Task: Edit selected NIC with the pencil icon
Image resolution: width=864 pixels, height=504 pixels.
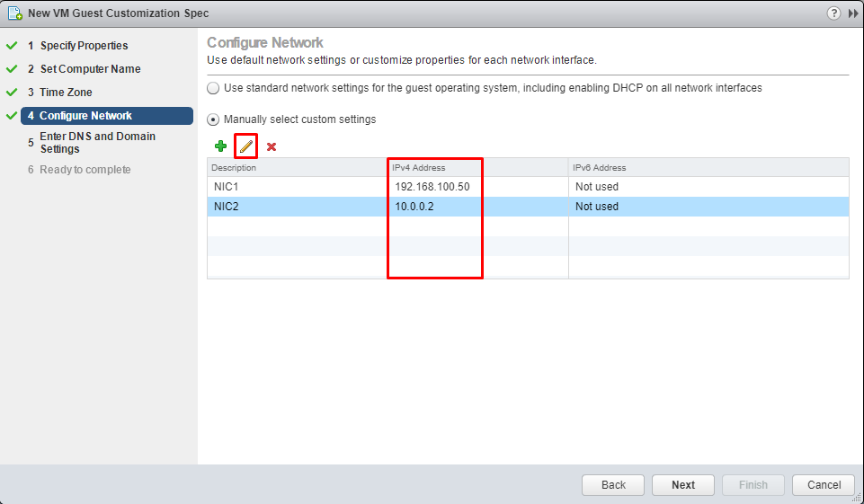Action: 245,146
